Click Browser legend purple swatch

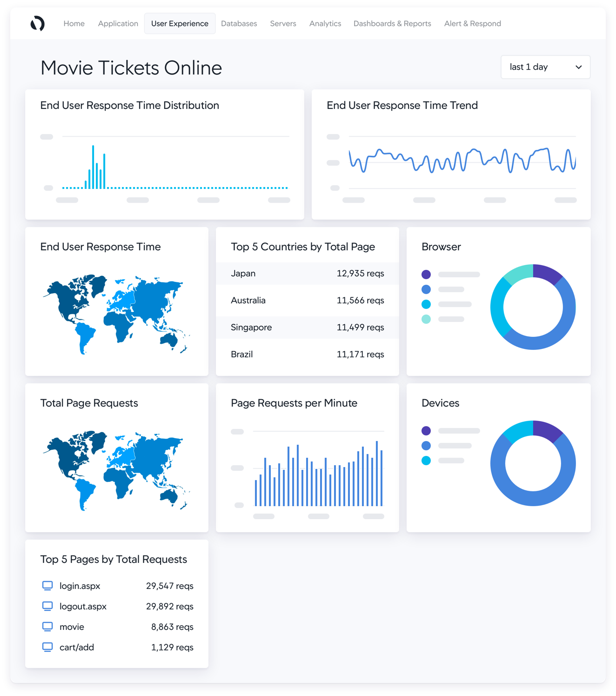pos(426,274)
